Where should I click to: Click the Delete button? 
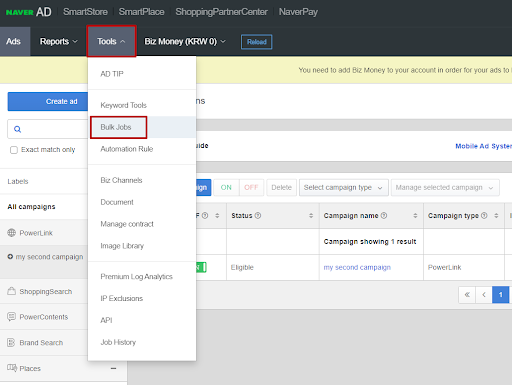click(x=281, y=187)
